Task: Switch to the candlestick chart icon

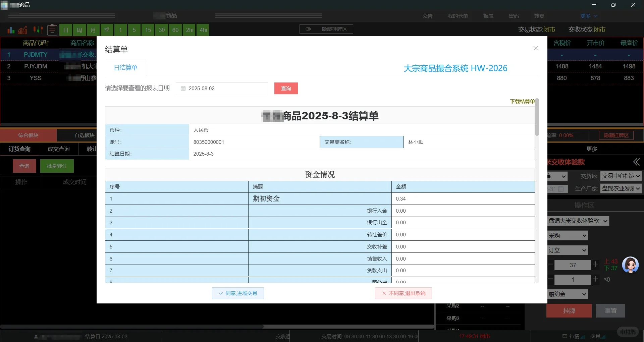Action: pos(38,30)
